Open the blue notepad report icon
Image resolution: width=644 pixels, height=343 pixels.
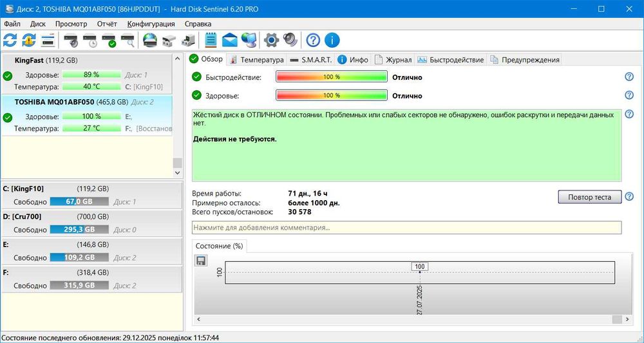point(211,40)
